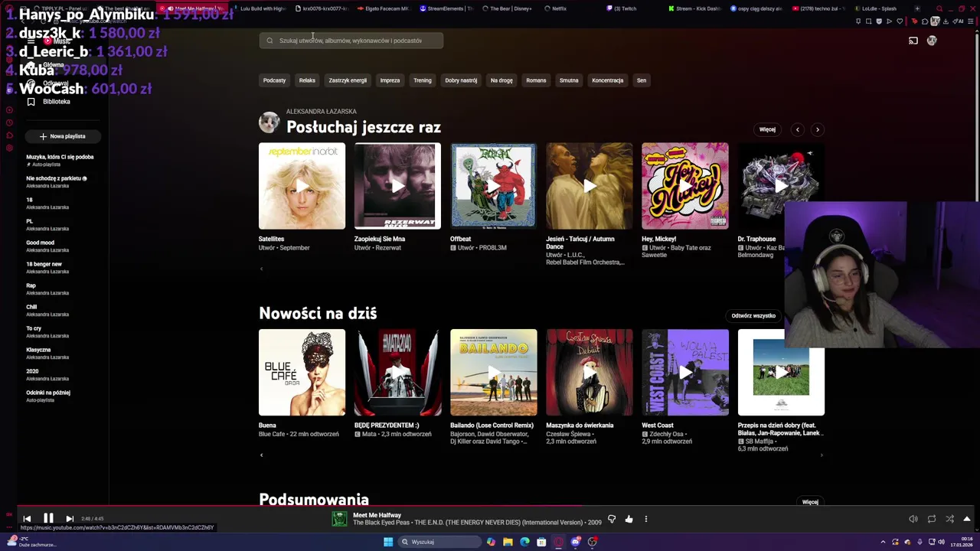
Task: Click right arrow below Nowości na dziś
Action: [822, 455]
